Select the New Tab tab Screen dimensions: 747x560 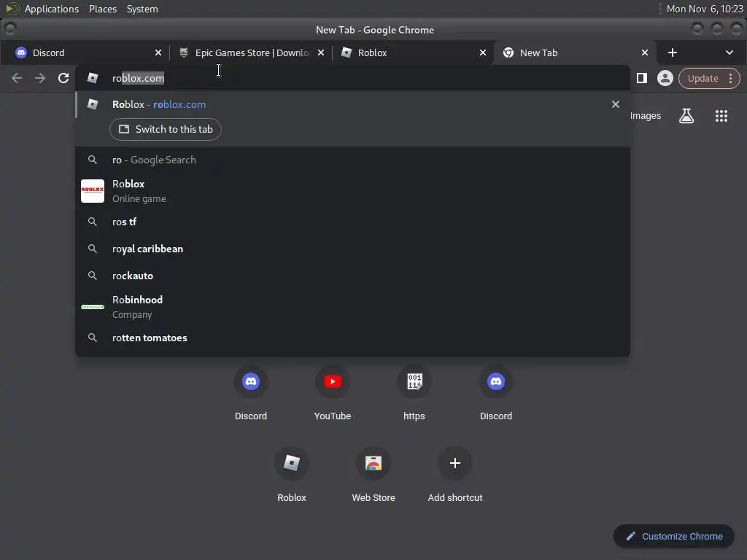click(x=576, y=52)
